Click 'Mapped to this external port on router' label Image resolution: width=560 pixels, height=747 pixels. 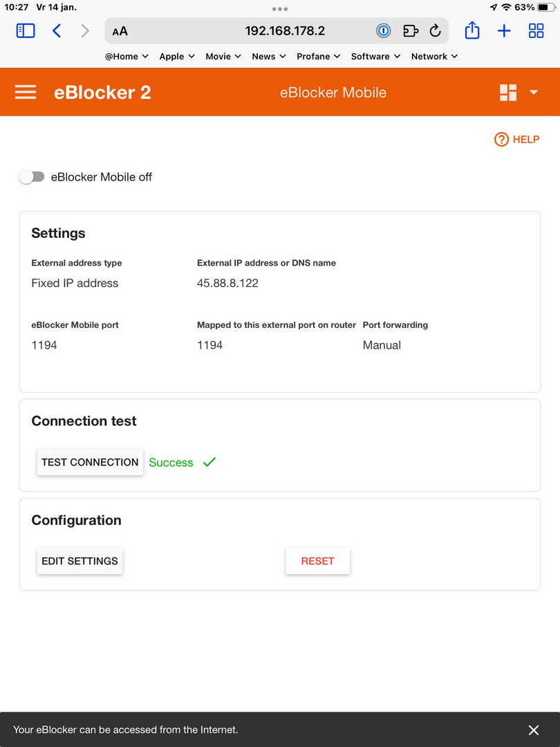[x=277, y=325]
